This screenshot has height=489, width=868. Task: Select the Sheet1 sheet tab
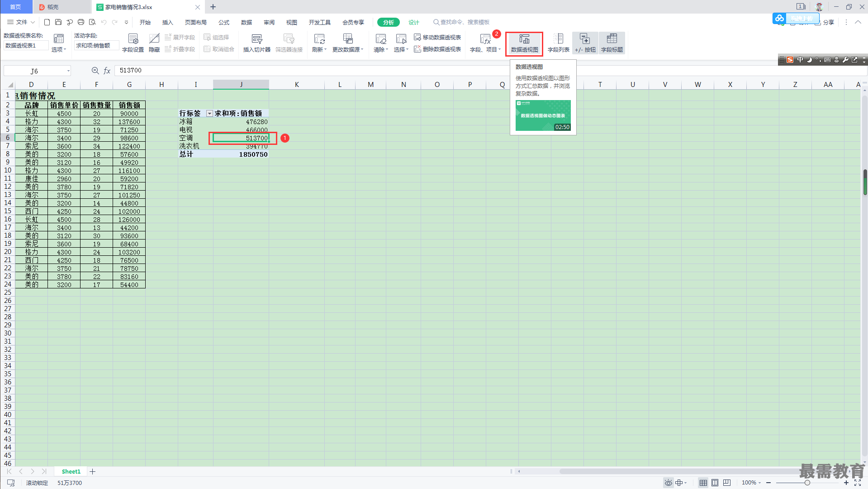coord(71,471)
